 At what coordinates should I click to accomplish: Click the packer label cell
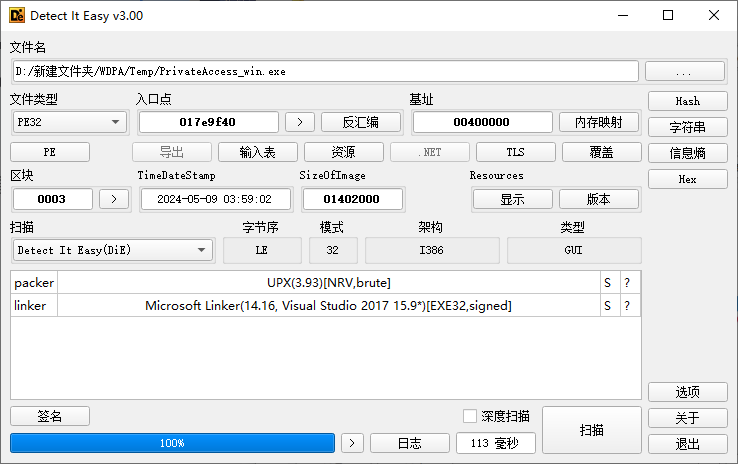point(34,283)
